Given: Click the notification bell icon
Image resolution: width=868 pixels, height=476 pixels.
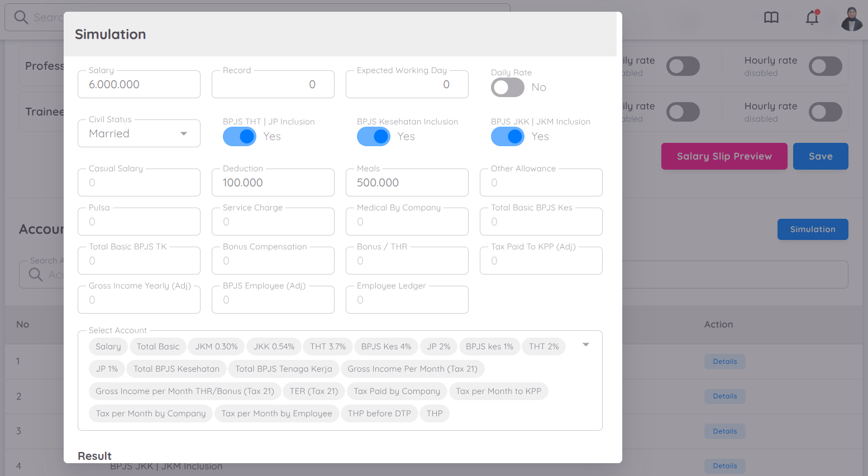Looking at the screenshot, I should click(812, 18).
